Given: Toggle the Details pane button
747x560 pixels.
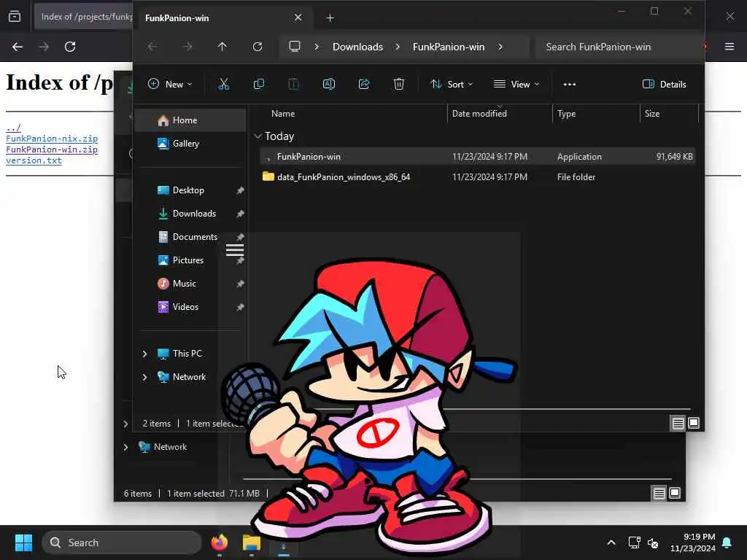Looking at the screenshot, I should pyautogui.click(x=664, y=85).
